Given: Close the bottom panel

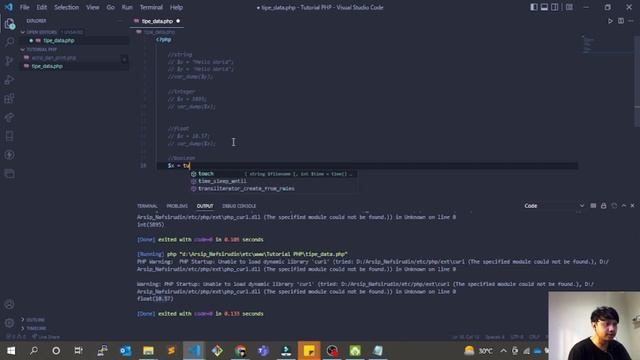Looking at the screenshot, I should (x=633, y=206).
